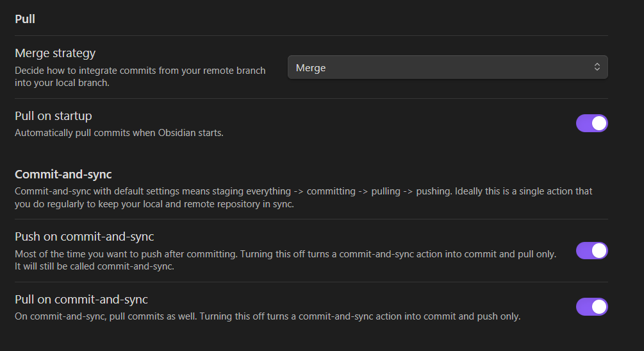Click the 'Commit-and-sync' section heading
644x351 pixels.
point(63,174)
